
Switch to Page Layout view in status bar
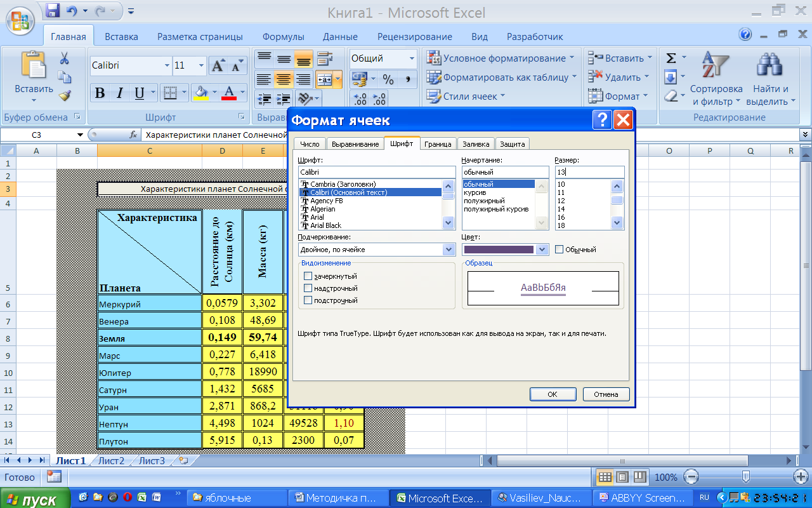(622, 477)
